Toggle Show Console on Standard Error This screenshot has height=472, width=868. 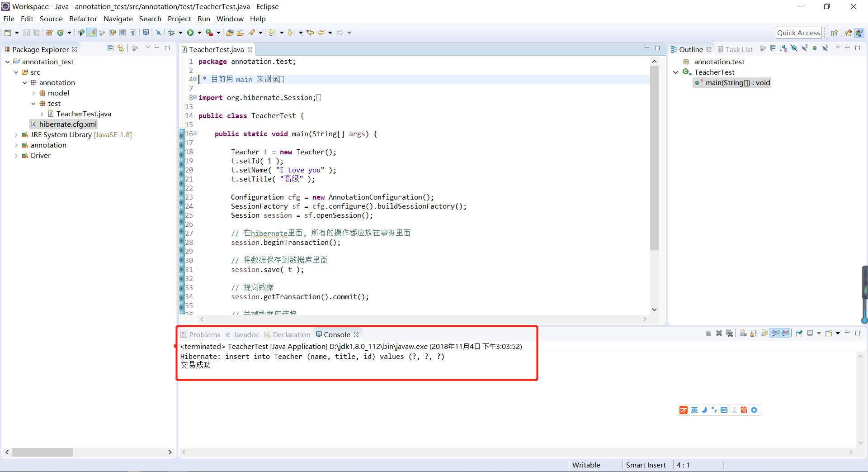[786, 334]
